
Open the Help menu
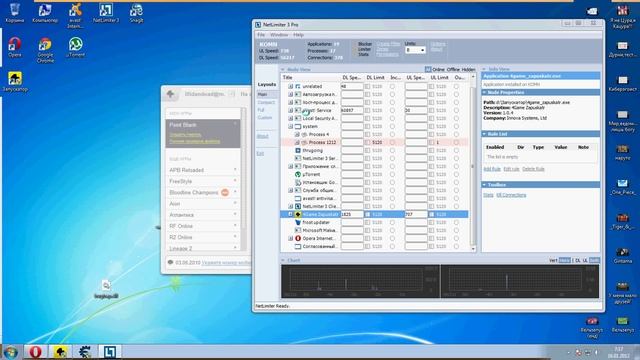pos(298,35)
